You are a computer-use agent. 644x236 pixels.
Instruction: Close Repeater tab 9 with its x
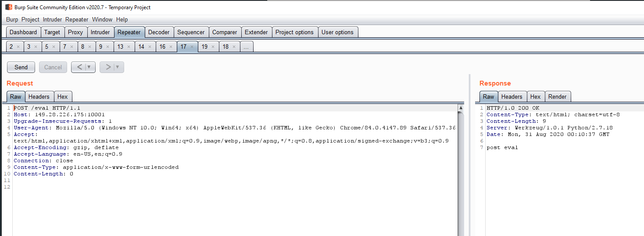pyautogui.click(x=107, y=46)
